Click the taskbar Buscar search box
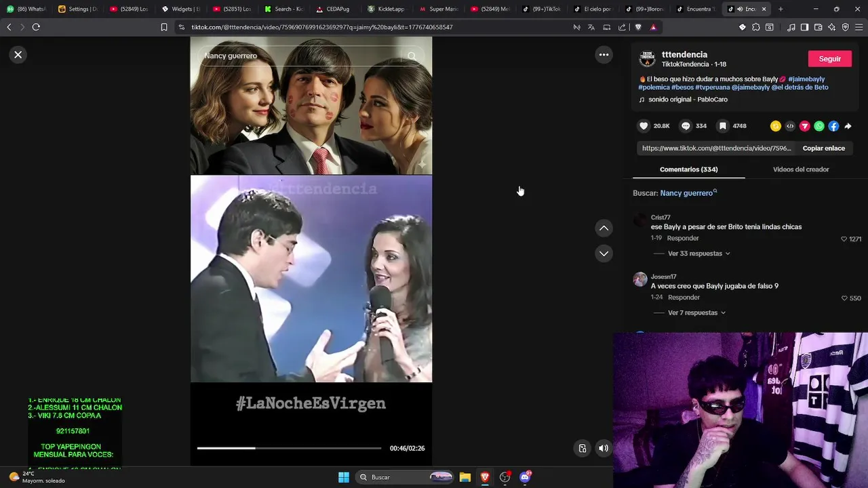 405,477
